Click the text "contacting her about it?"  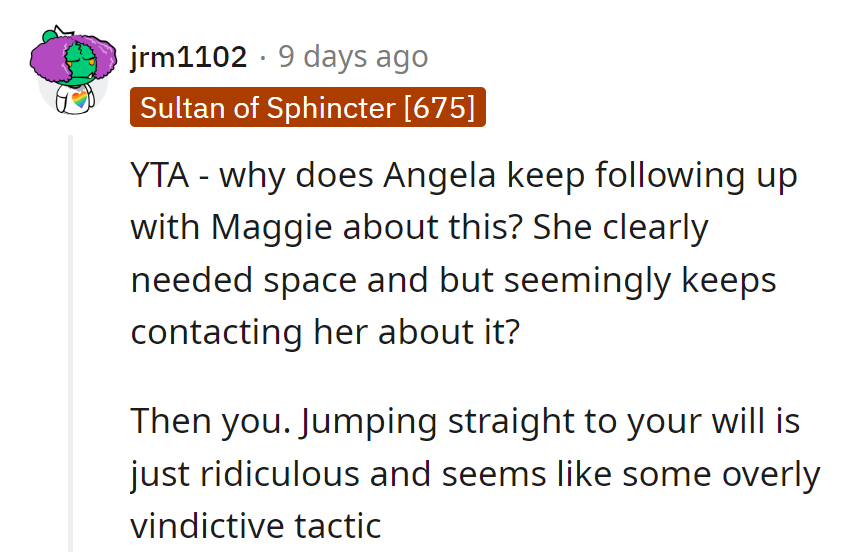[326, 332]
